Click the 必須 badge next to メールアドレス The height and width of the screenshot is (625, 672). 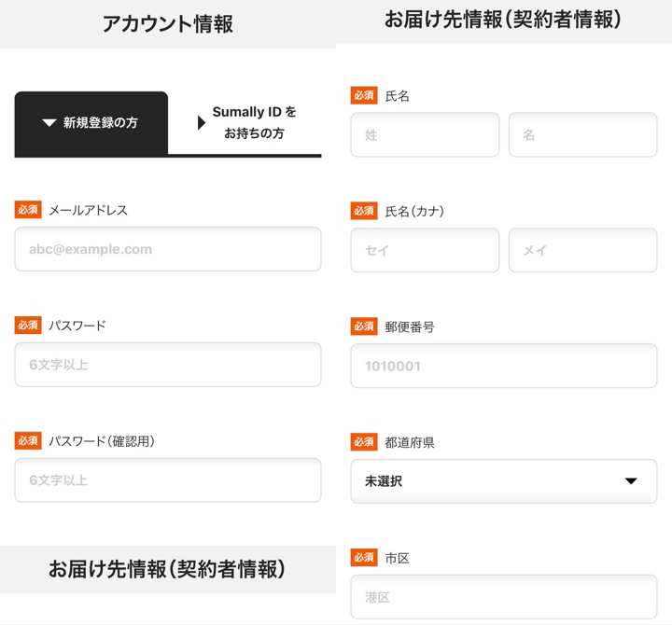click(28, 210)
